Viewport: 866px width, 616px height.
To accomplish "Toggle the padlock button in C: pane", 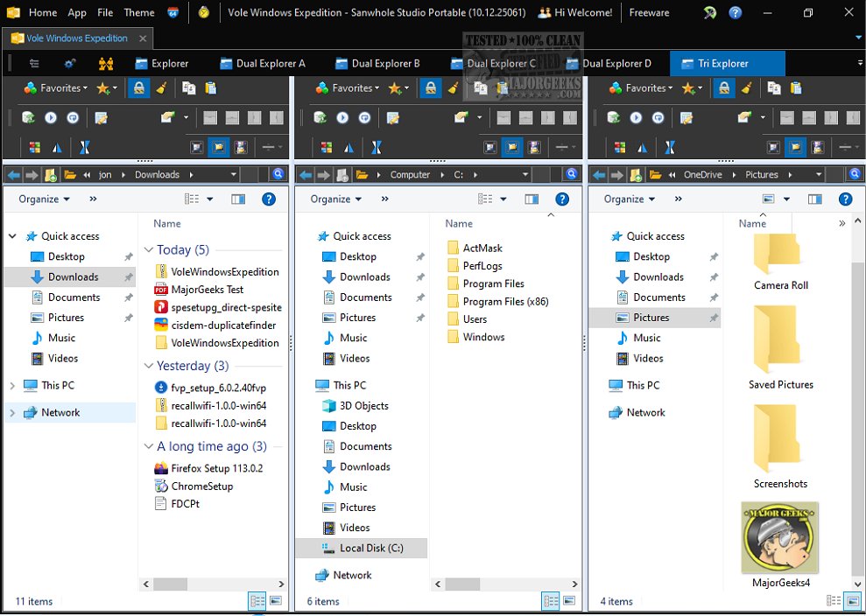I will tap(431, 87).
